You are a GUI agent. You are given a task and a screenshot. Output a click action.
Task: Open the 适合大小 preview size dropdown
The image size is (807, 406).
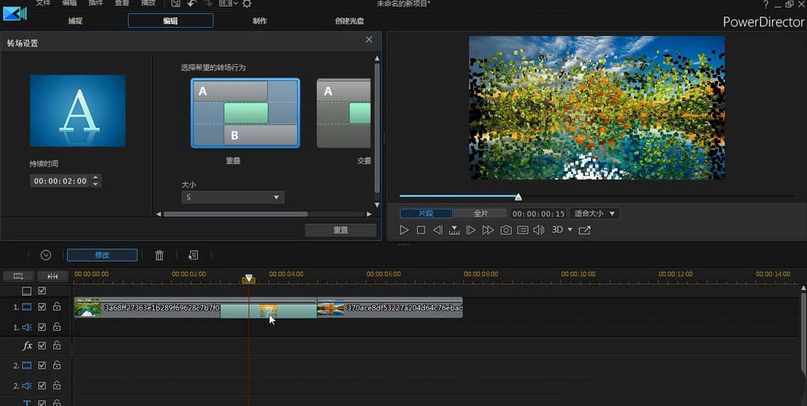click(594, 213)
